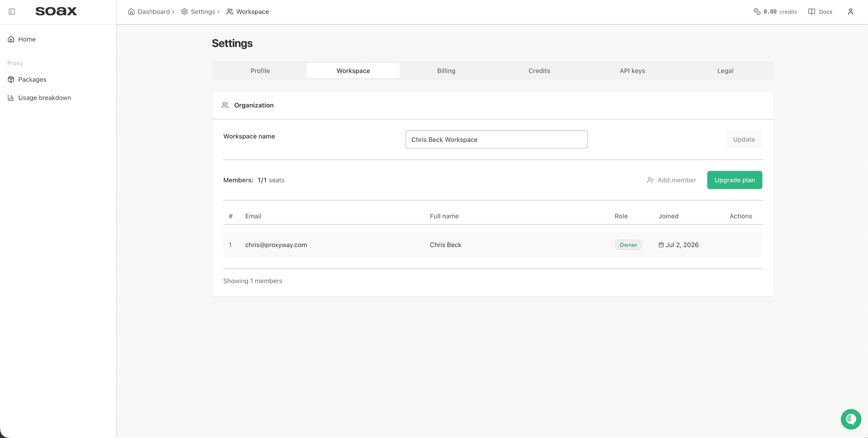868x438 pixels.
Task: Click the Chris Beck full name cell
Action: coord(445,245)
